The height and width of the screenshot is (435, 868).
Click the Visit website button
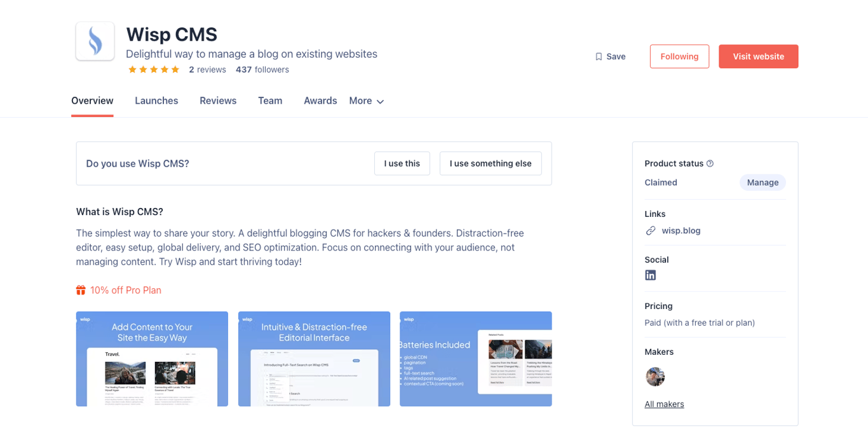click(758, 57)
